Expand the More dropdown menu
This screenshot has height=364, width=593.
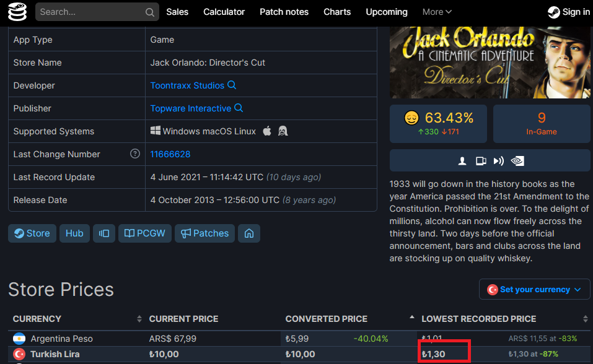click(437, 12)
